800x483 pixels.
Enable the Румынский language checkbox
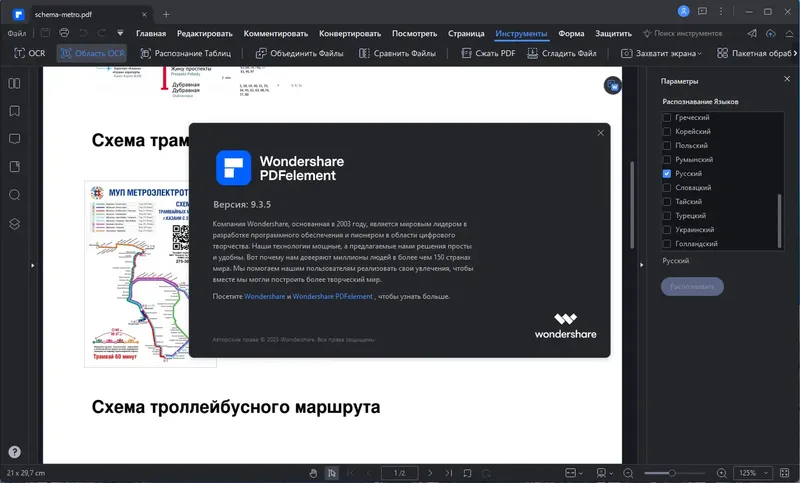pyautogui.click(x=666, y=160)
